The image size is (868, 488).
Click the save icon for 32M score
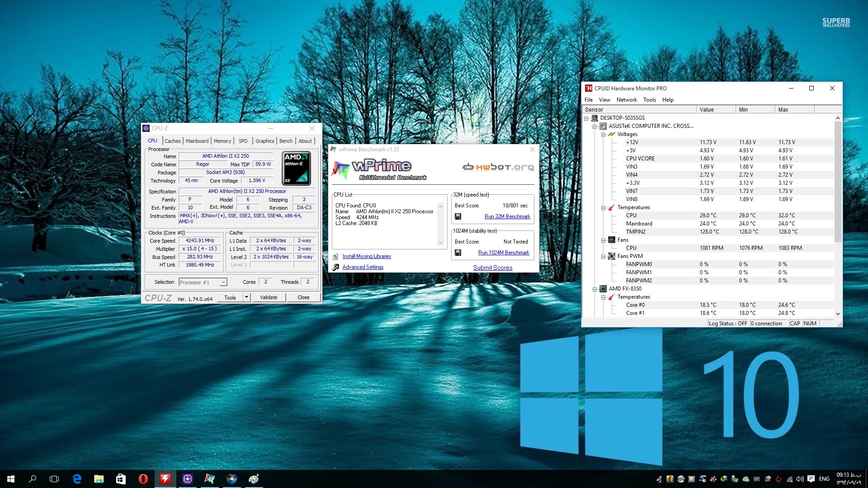(458, 216)
